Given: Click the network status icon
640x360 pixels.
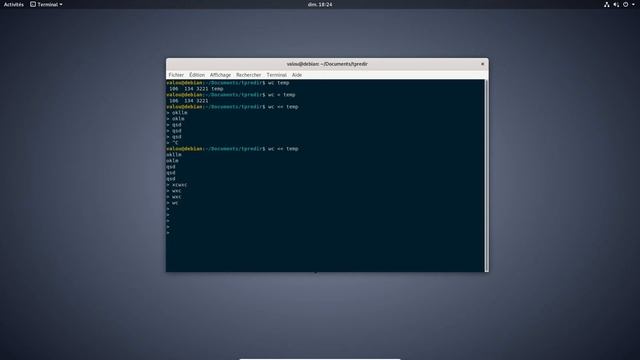Looking at the screenshot, I should click(x=607, y=4).
